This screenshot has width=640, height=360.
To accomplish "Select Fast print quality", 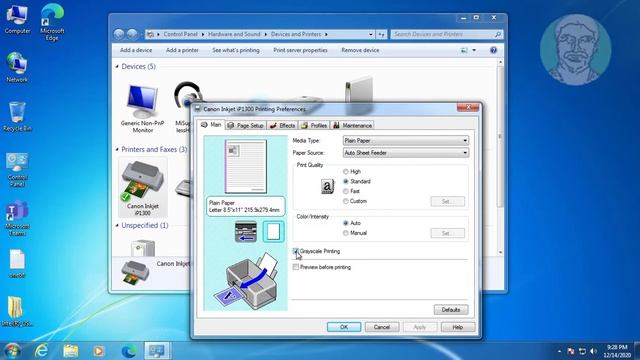I will [346, 191].
